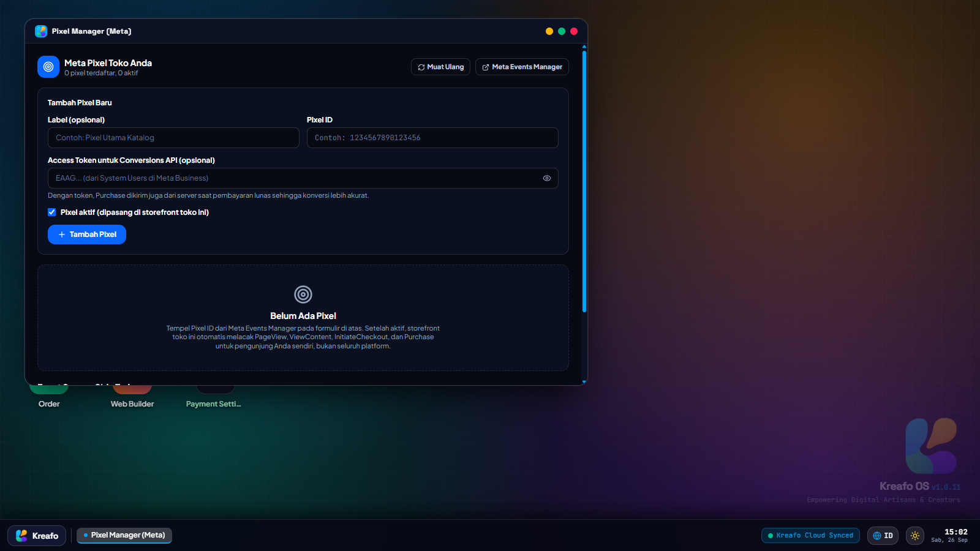This screenshot has width=980, height=551.
Task: Click the "Meta Pixel Toko Anda" title
Action: pos(108,63)
